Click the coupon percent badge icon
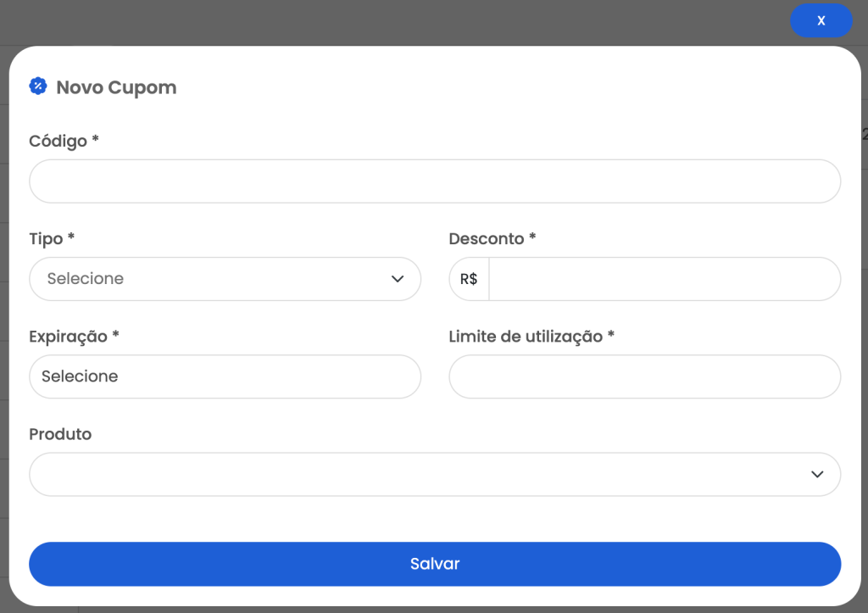This screenshot has width=868, height=613. 38,86
